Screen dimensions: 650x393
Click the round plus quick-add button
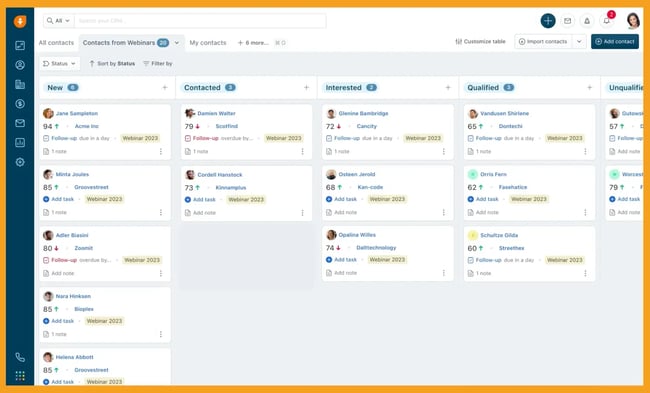point(548,20)
